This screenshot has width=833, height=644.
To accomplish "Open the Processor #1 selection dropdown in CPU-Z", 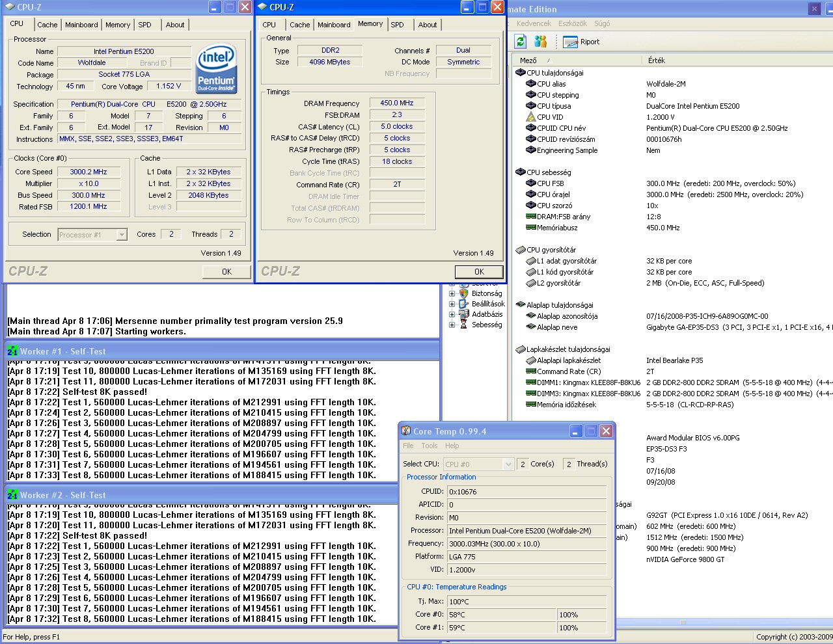I will (x=122, y=235).
